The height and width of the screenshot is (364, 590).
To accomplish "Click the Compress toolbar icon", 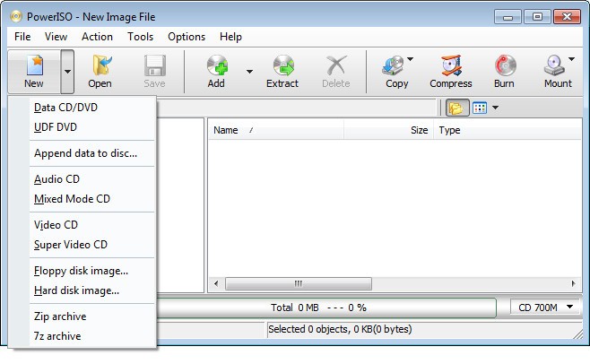I will tap(450, 65).
